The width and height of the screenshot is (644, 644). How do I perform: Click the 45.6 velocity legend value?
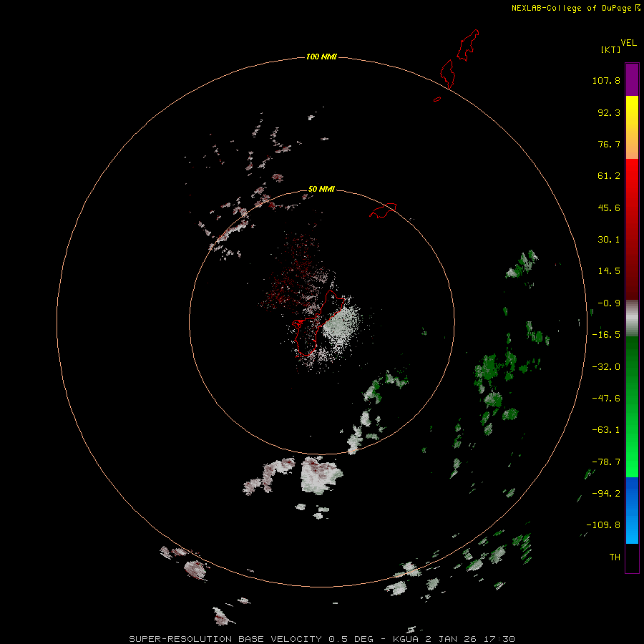[x=609, y=208]
